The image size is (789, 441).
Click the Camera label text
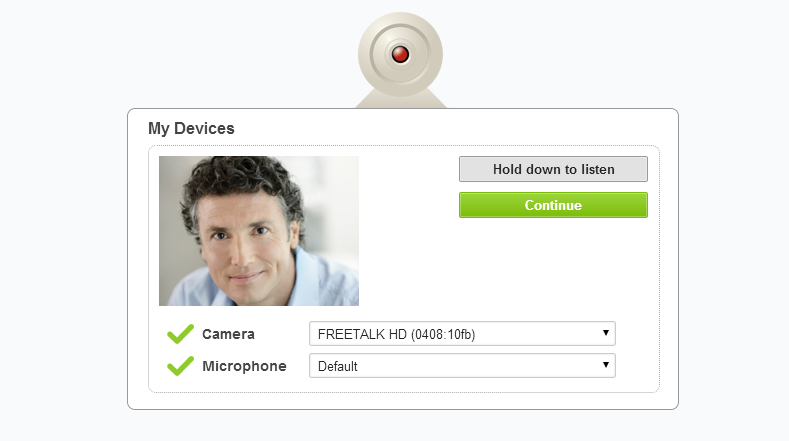(x=228, y=334)
